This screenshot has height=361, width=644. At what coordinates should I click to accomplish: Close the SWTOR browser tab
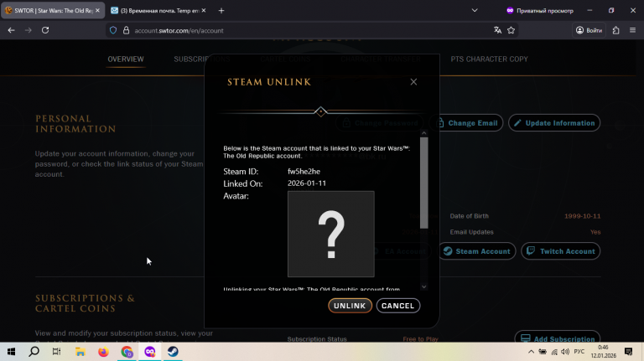click(97, 11)
